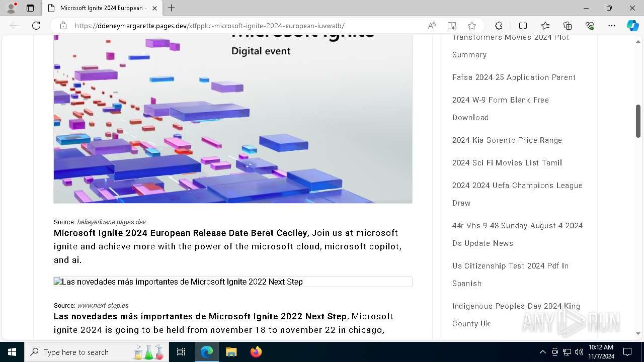Click the address bar URL
The height and width of the screenshot is (362, 644).
209,26
